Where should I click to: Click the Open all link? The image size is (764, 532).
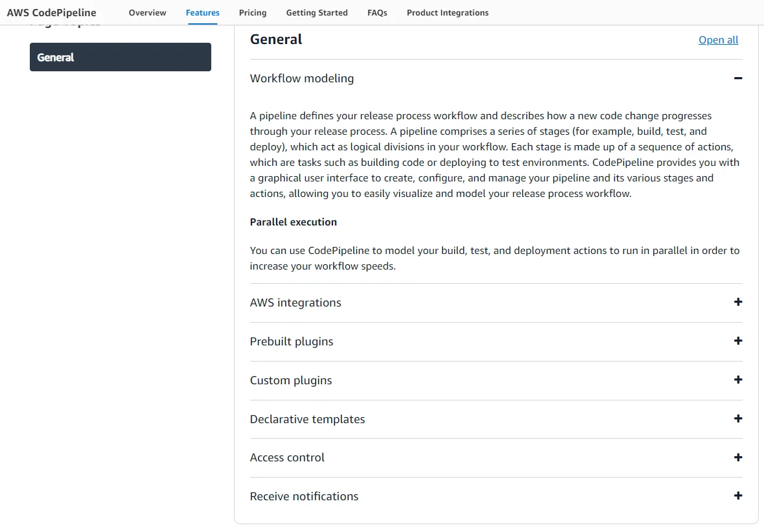coord(718,40)
